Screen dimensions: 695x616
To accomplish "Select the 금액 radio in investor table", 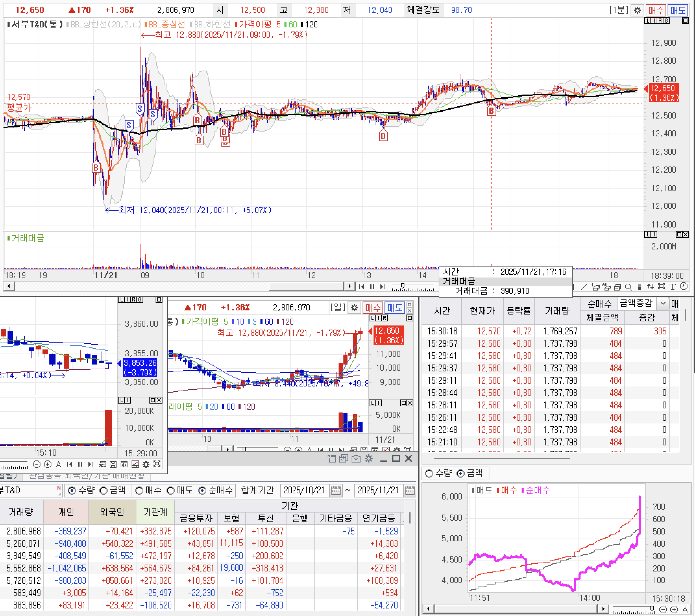I will (x=104, y=491).
